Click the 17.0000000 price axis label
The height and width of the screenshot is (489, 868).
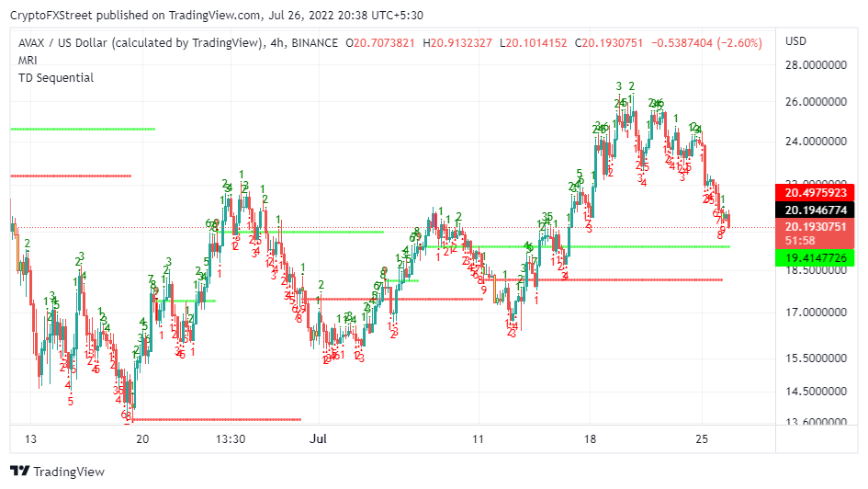pyautogui.click(x=816, y=313)
